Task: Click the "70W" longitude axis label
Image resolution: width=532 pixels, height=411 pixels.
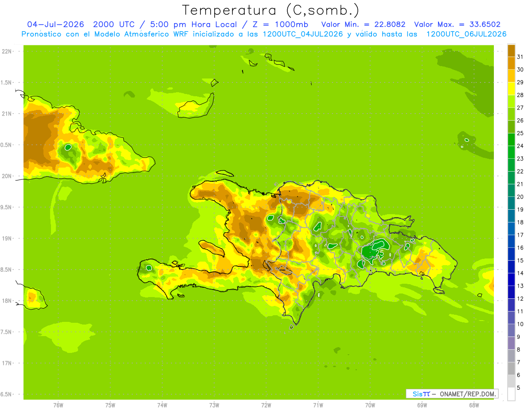Action: tap(370, 405)
